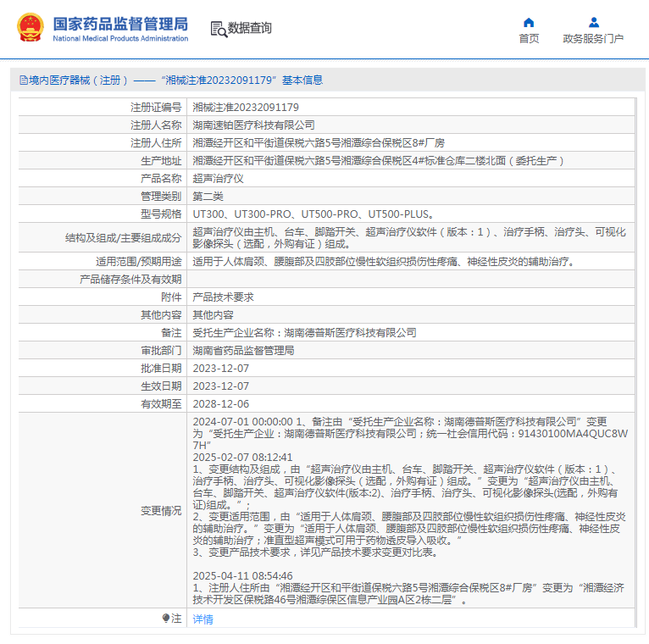649x644 pixels.
Task: Click the 产品储存条件及有效期 row label
Action: 130,280
